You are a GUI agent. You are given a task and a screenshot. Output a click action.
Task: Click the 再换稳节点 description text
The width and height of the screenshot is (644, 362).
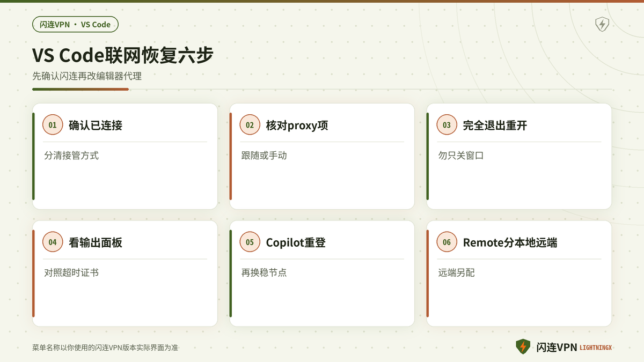click(x=264, y=273)
